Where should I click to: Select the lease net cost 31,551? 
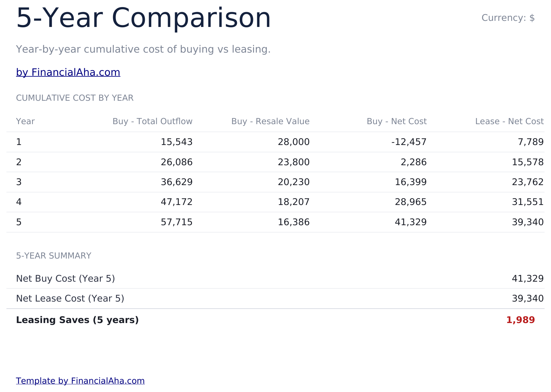528,202
